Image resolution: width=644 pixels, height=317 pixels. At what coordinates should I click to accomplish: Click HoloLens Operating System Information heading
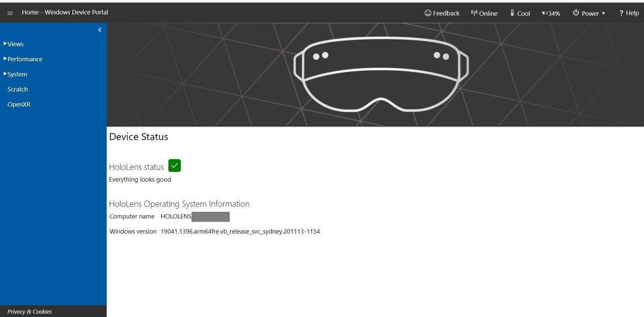pyautogui.click(x=179, y=204)
